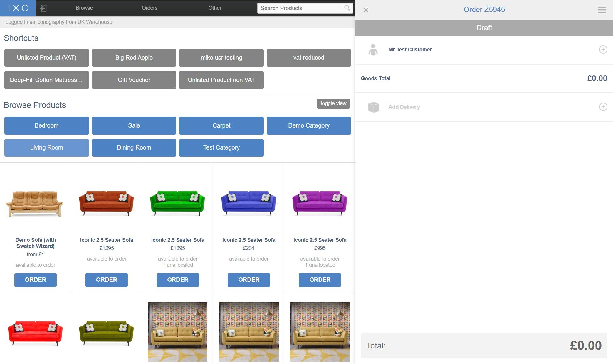The image size is (613, 364).
Task: Expand Add Delivery with plus icon
Action: [603, 107]
